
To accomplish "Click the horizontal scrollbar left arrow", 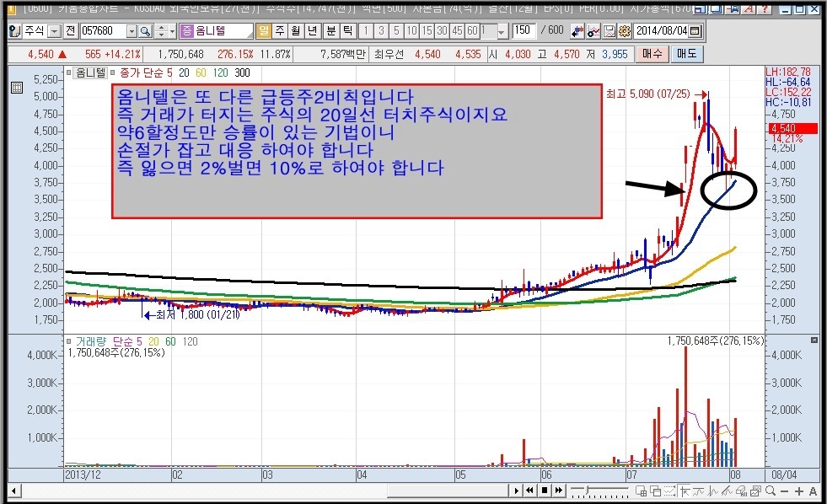I will 14,491.
